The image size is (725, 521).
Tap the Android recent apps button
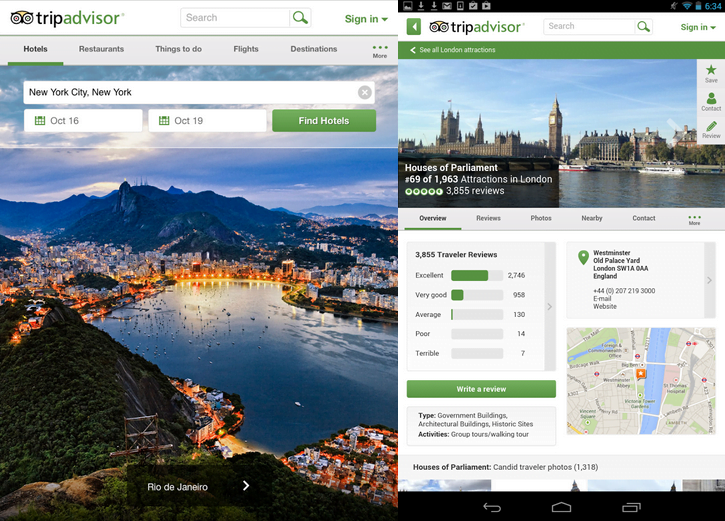[631, 508]
